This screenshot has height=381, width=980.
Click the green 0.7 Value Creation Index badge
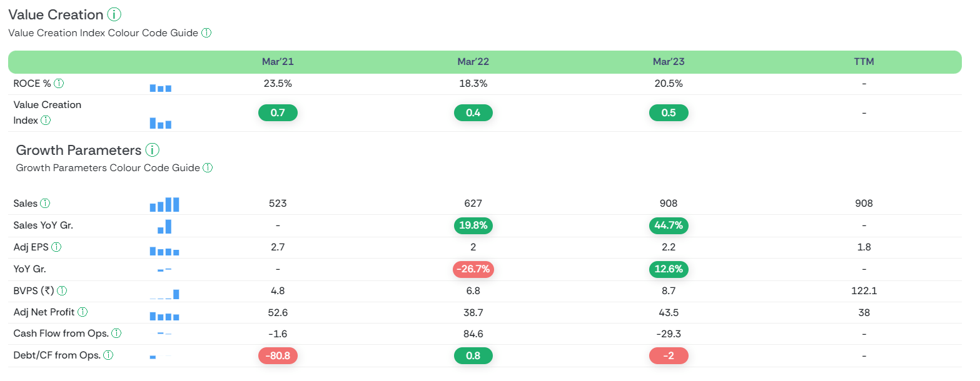(x=278, y=113)
